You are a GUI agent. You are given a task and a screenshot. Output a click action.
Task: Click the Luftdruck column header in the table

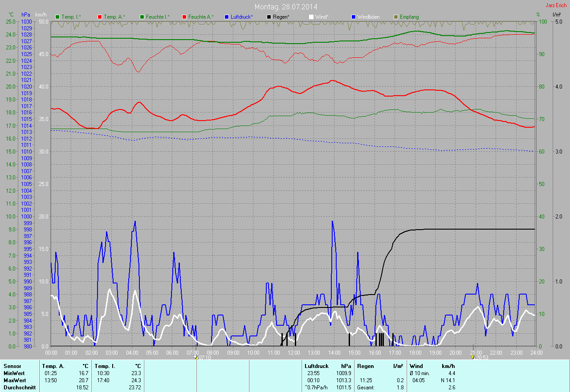click(x=316, y=366)
